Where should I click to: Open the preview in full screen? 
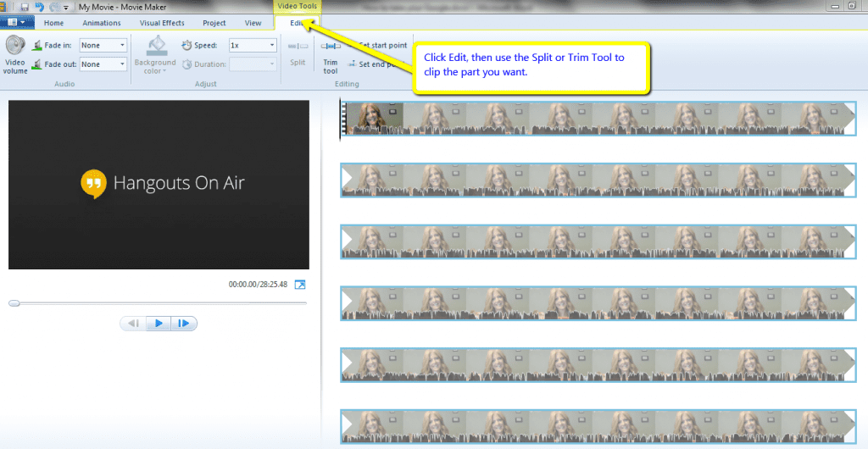pyautogui.click(x=300, y=285)
